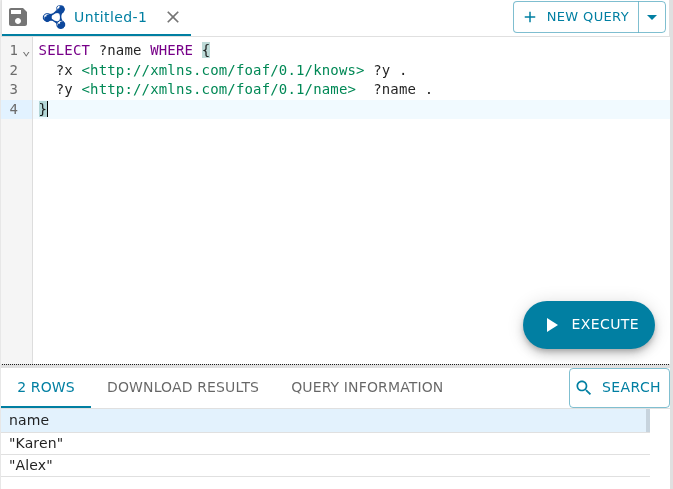The height and width of the screenshot is (489, 673).
Task: Open the QUERY INFORMATION tab
Action: 367,387
